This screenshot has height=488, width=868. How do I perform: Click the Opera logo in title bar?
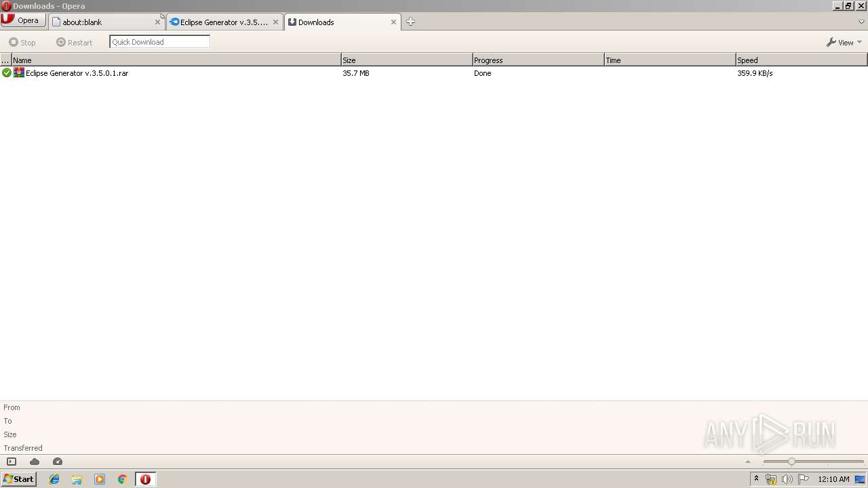click(6, 5)
